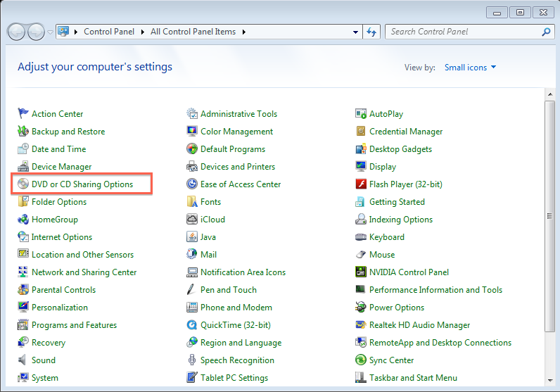Open Programs and Features link
This screenshot has height=392, width=560.
75,325
